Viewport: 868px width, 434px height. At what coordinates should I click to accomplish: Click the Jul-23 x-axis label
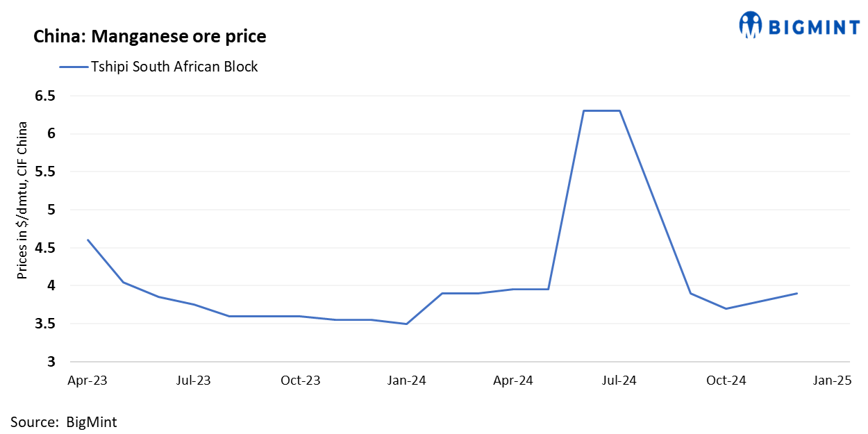click(194, 381)
